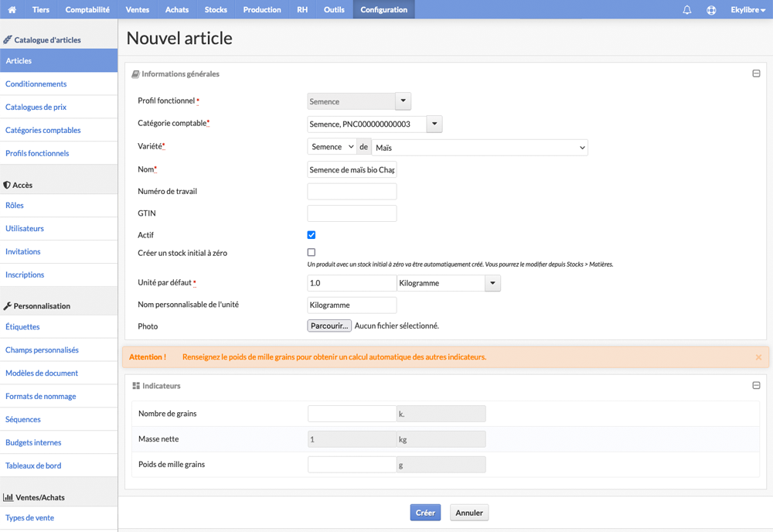Click the Informations générales book icon

point(135,74)
